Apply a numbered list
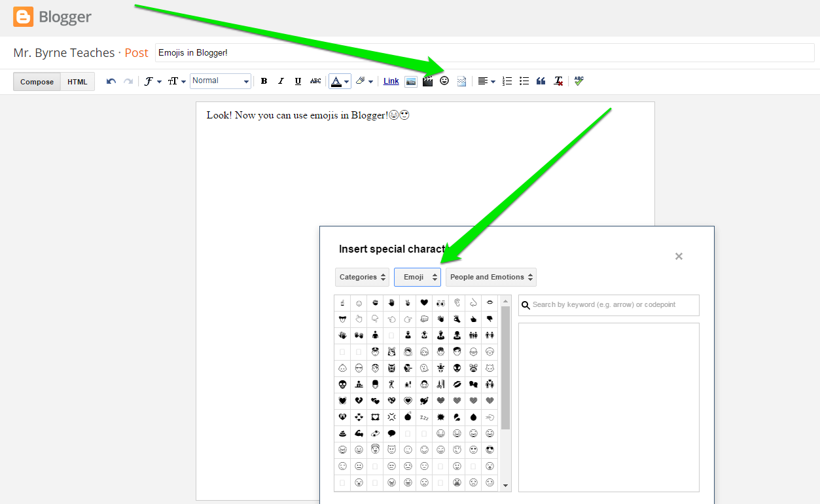 (507, 81)
